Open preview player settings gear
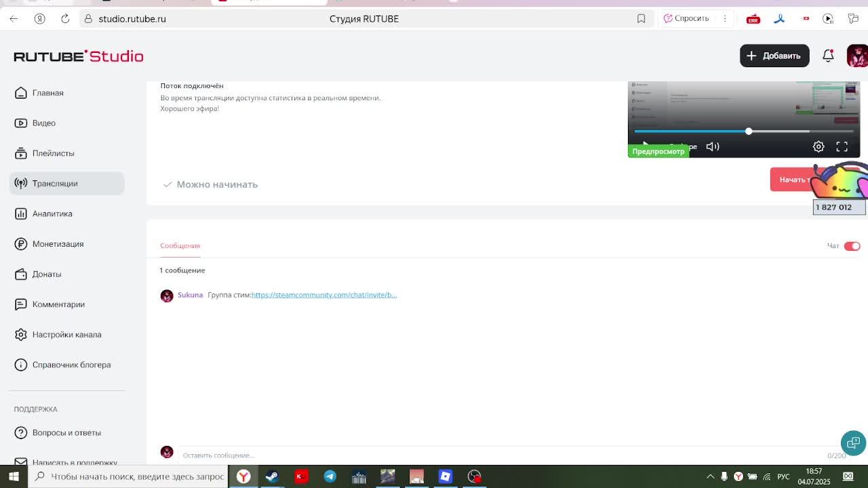This screenshot has width=868, height=488. (x=818, y=146)
